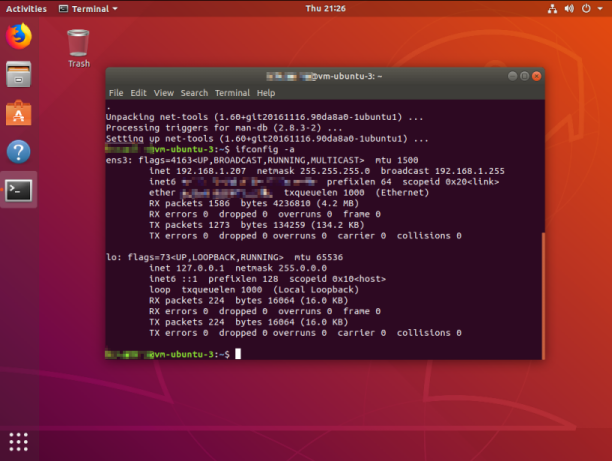The width and height of the screenshot is (612, 461).
Task: Open the Files manager in the dock
Action: tap(18, 75)
